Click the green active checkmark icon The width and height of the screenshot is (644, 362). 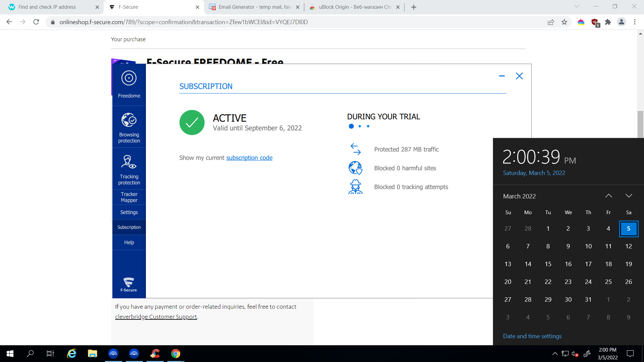click(x=192, y=123)
